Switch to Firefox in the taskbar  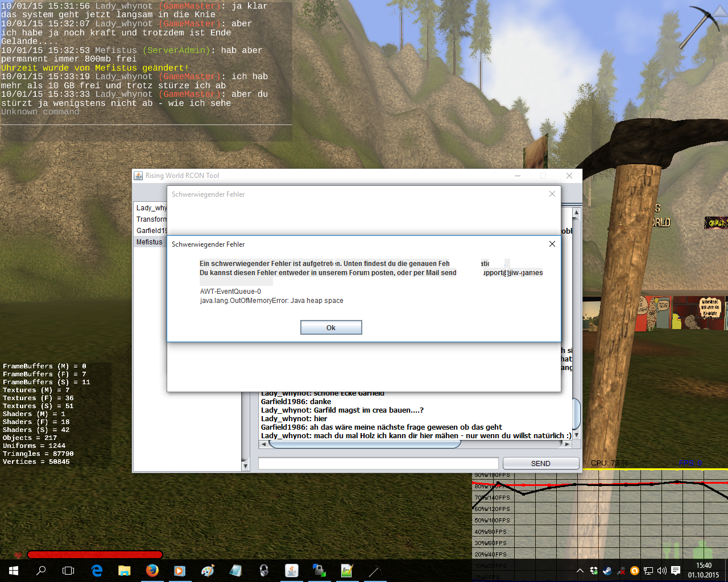click(152, 571)
